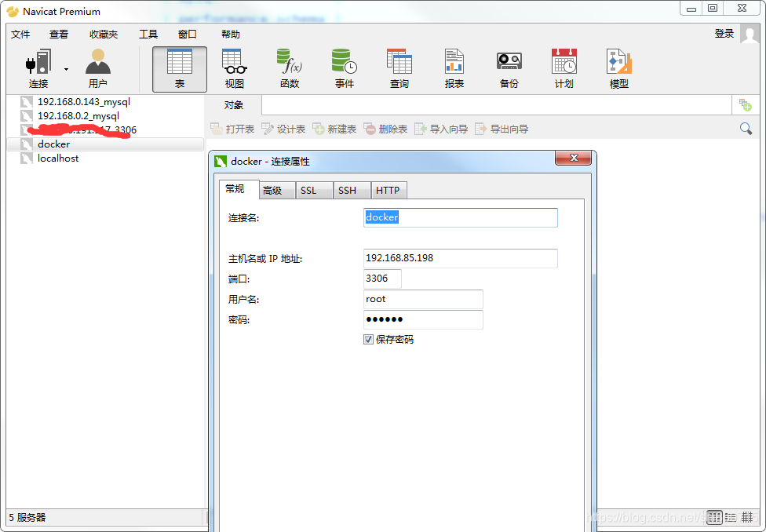Click the Connection Name (连接名) field

[460, 217]
